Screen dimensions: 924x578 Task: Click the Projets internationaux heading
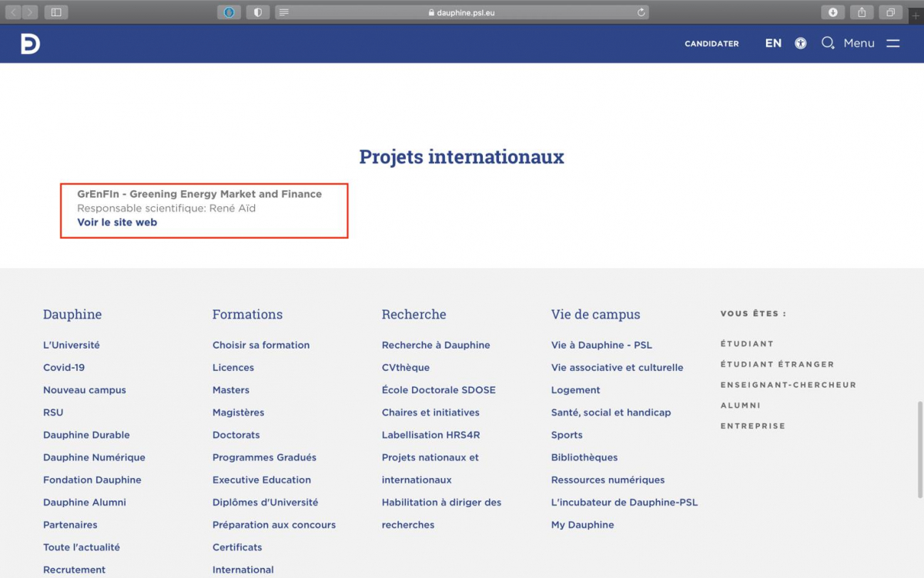pyautogui.click(x=461, y=157)
